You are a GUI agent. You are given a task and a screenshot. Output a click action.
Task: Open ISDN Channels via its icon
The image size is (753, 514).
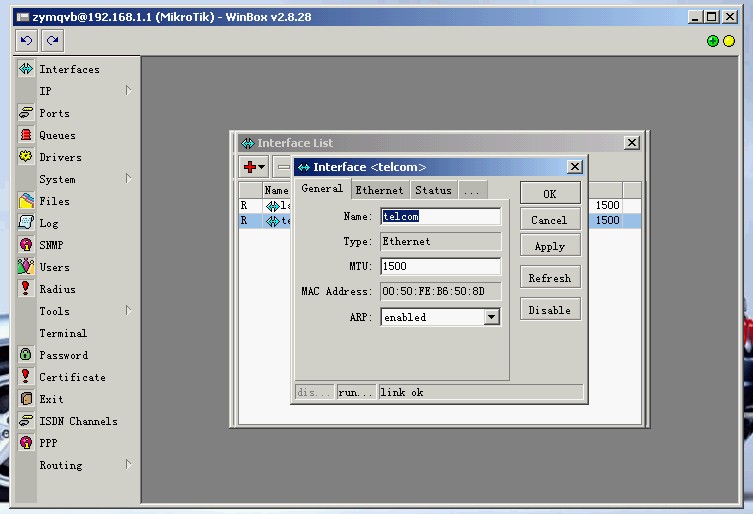pyautogui.click(x=26, y=420)
